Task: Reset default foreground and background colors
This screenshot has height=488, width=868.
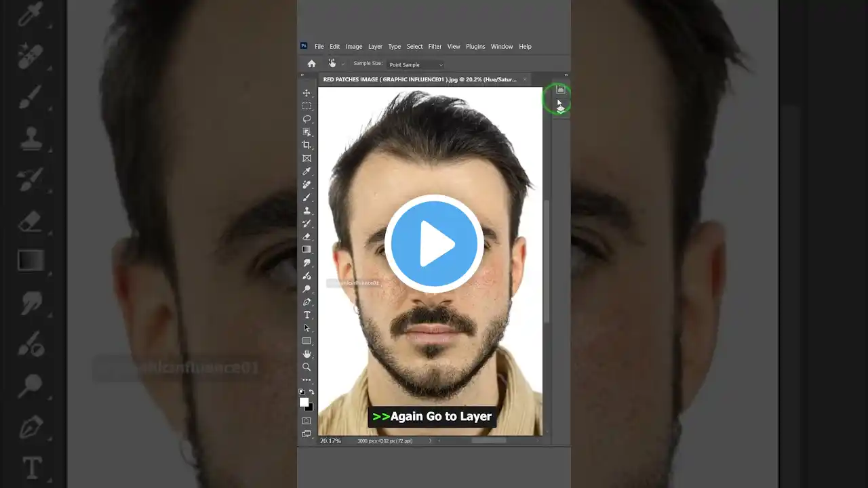Action: (302, 392)
